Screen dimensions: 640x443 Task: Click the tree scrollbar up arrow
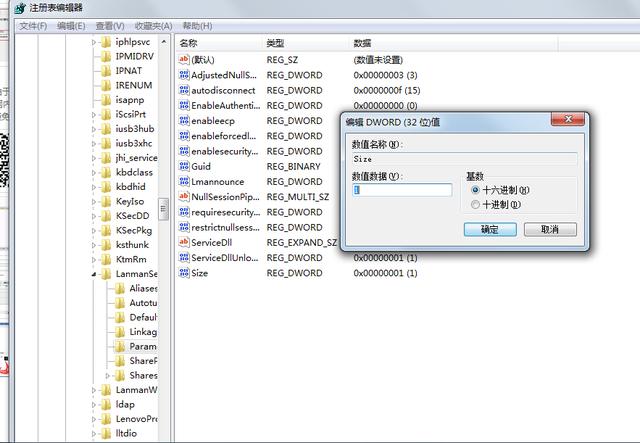tap(164, 42)
